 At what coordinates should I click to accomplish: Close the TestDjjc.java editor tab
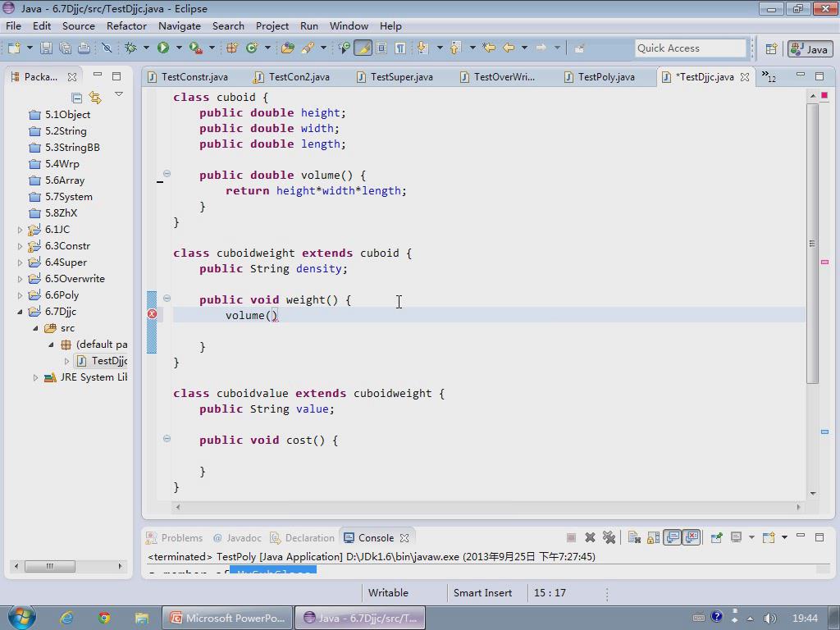pos(745,77)
